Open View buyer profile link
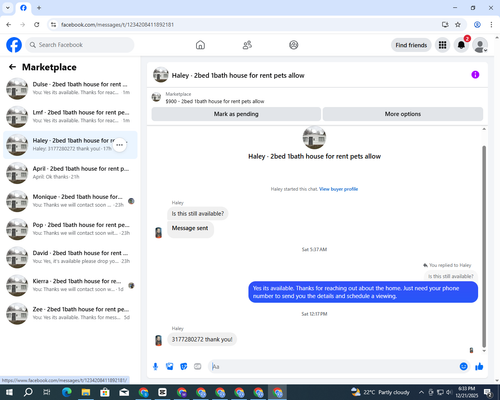This screenshot has height=400, width=500. [x=338, y=189]
